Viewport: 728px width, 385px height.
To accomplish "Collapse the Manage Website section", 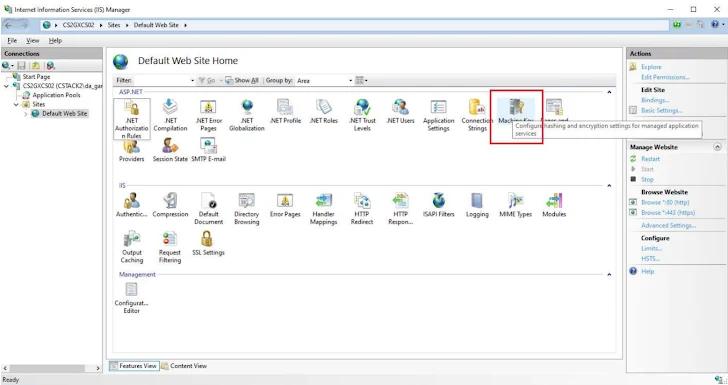I will click(x=717, y=147).
